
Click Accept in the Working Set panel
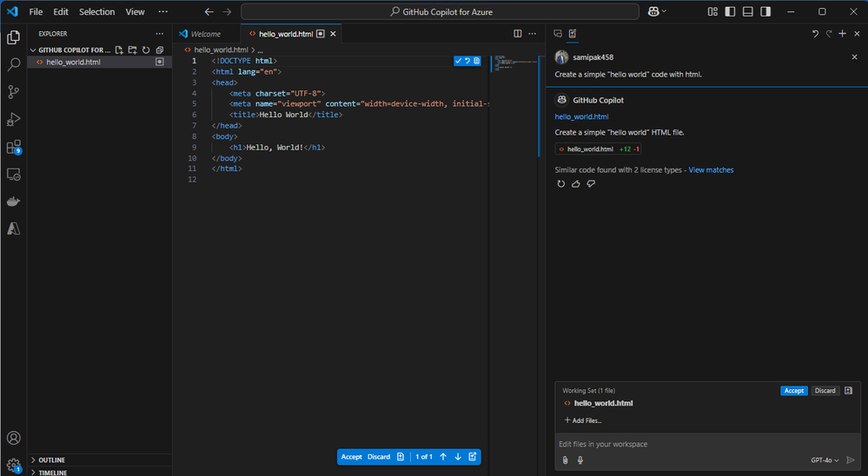pos(793,391)
